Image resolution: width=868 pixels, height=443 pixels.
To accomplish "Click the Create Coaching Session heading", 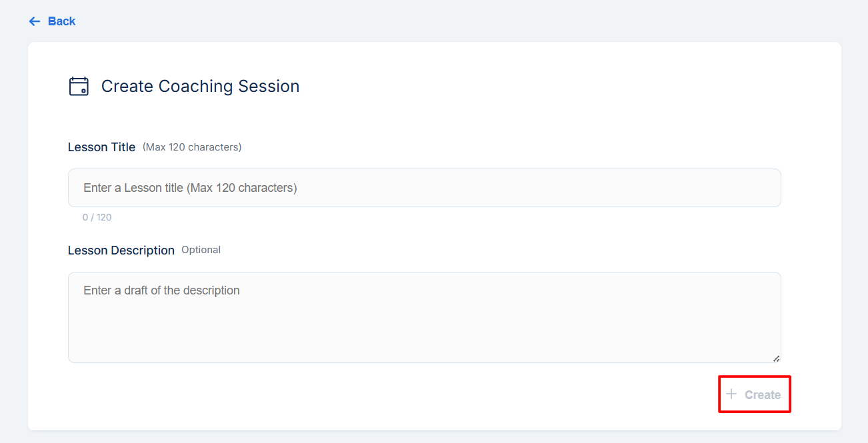I will 200,87.
